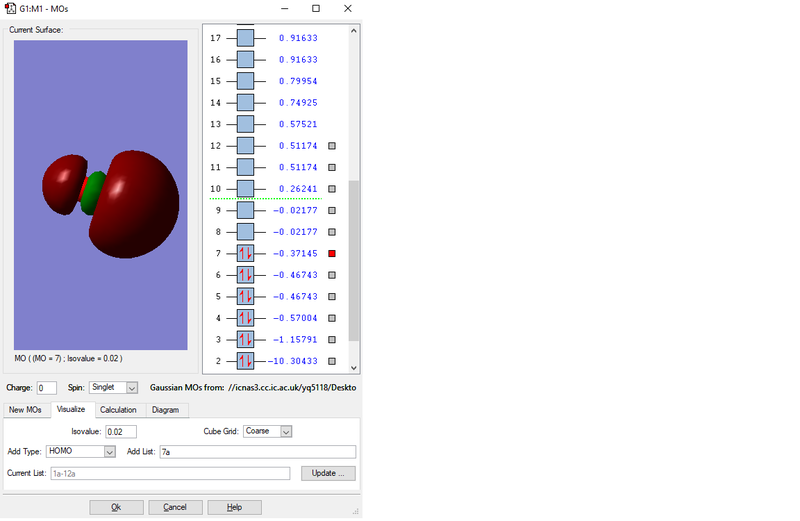Select orbital box for MO 9
The width and height of the screenshot is (800, 521).
[x=245, y=210]
